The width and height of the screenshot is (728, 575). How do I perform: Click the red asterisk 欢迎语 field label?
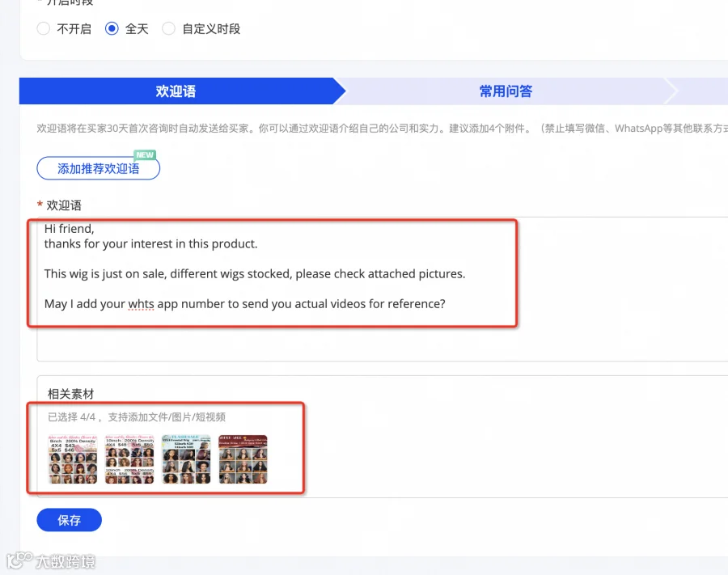[x=59, y=205]
